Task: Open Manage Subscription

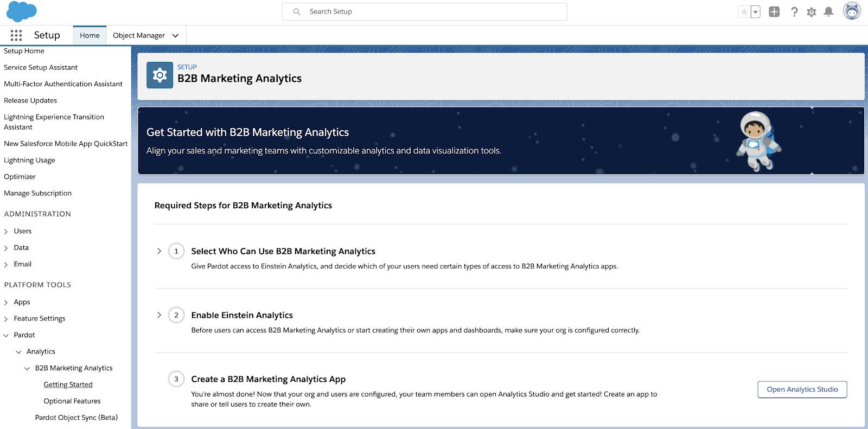Action: (x=37, y=193)
